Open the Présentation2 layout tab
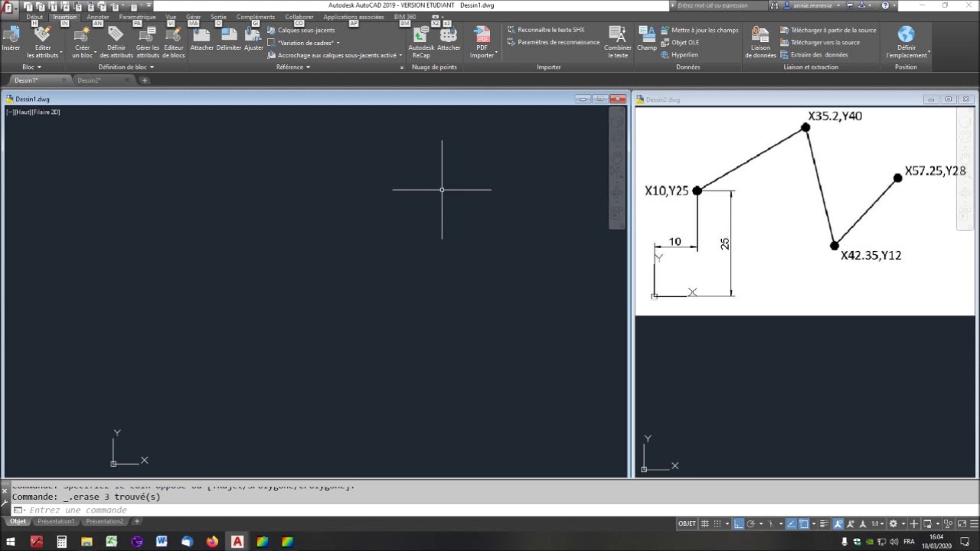The height and width of the screenshot is (551, 980). [x=104, y=521]
